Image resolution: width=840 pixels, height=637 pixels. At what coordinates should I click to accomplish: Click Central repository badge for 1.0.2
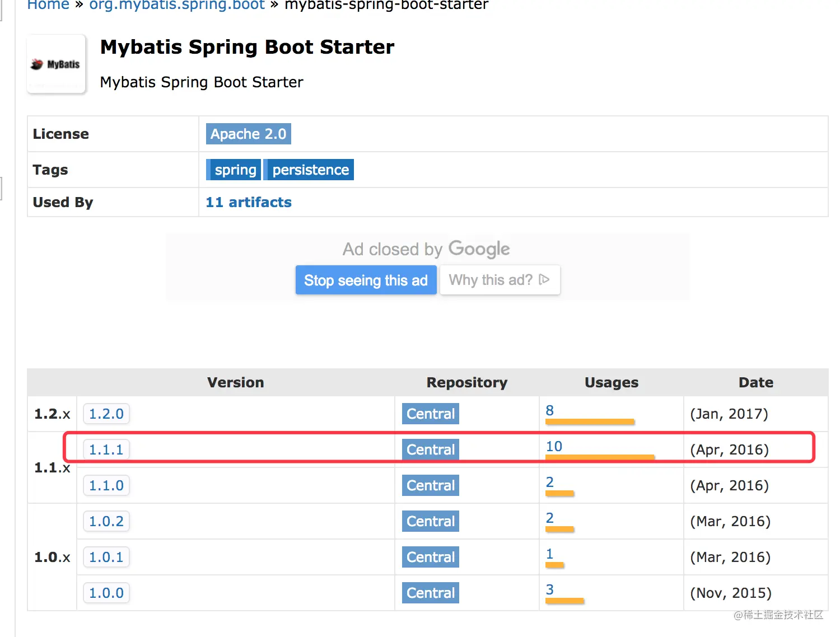coord(431,521)
